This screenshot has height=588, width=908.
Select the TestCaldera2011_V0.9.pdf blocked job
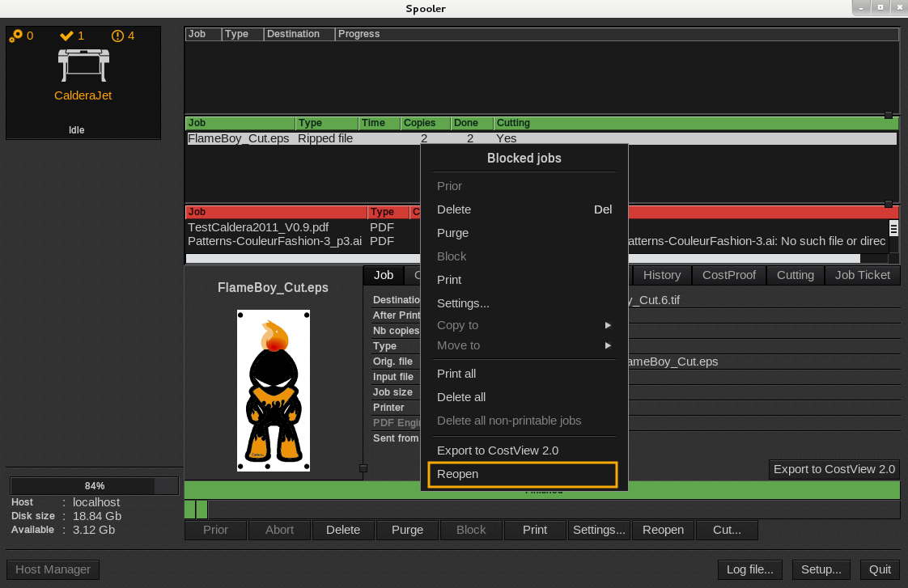(x=258, y=227)
